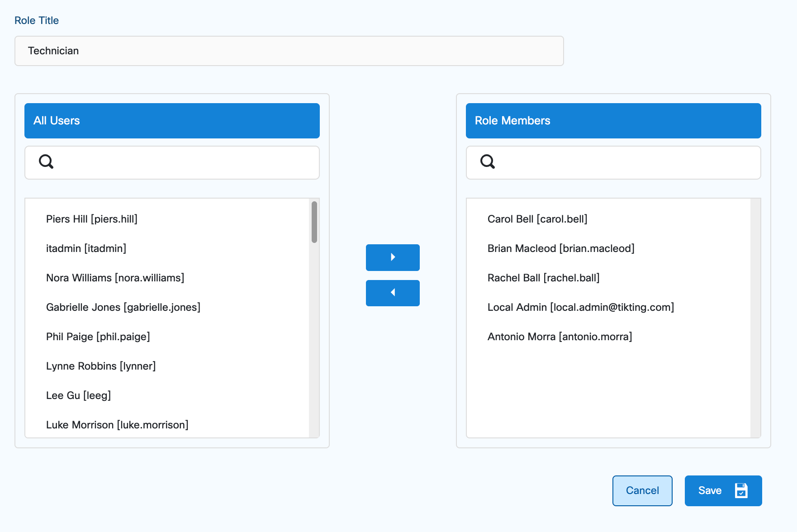This screenshot has width=797, height=532.
Task: Pick Lynne Robbins from All Users
Action: click(x=101, y=366)
